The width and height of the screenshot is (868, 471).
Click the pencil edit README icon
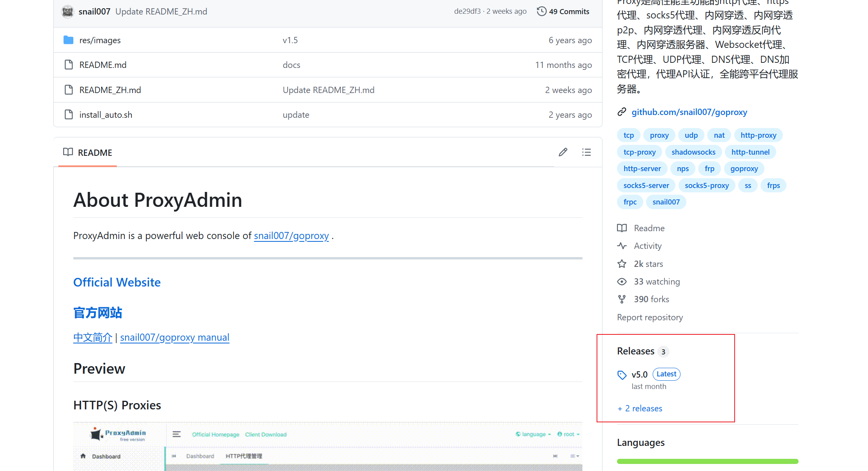pyautogui.click(x=563, y=152)
